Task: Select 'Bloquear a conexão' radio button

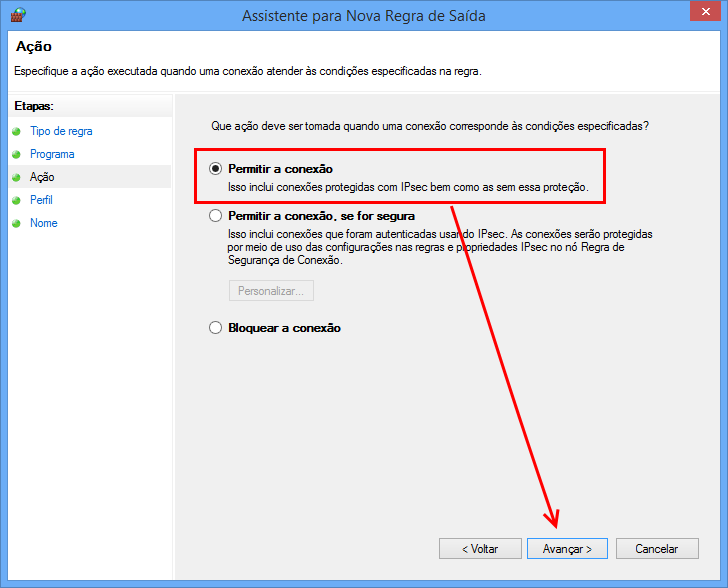Action: [x=215, y=328]
